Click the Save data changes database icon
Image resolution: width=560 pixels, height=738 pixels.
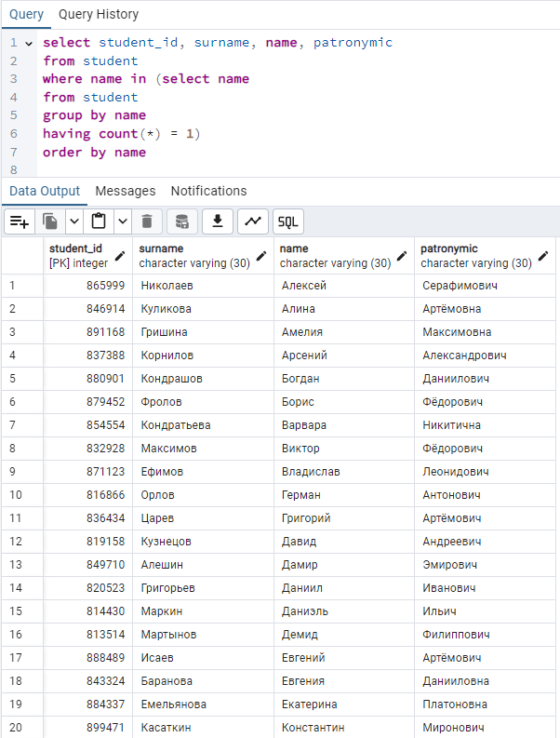tap(182, 221)
